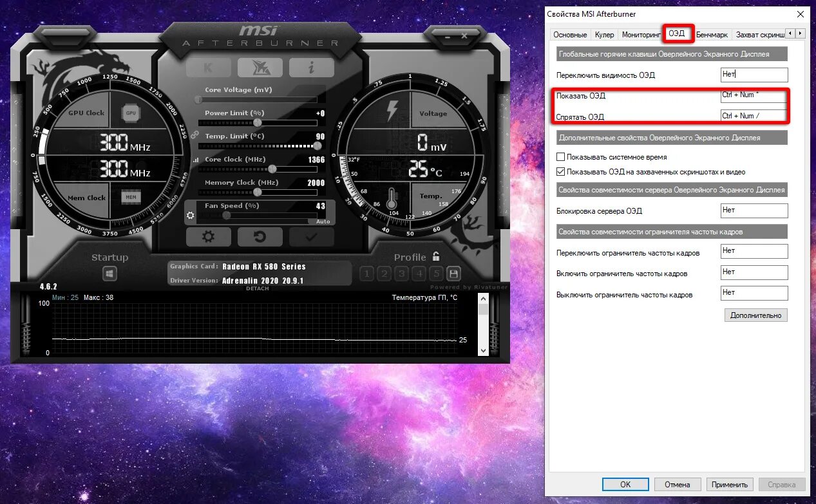Select profile slot 3

click(402, 274)
